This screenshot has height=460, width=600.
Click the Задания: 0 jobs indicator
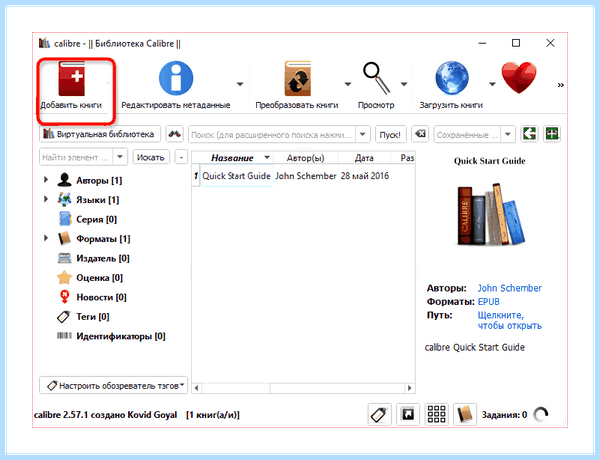504,415
